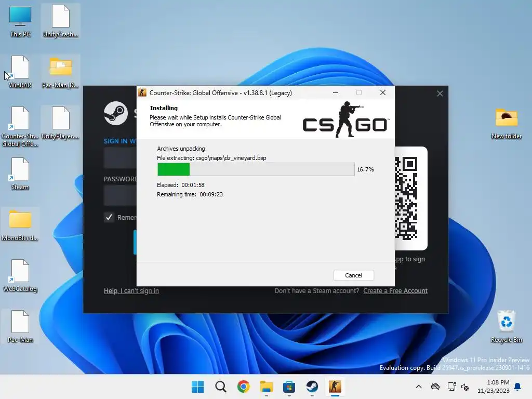Click the CS:GO logo banner
532x399 pixels.
pos(345,119)
